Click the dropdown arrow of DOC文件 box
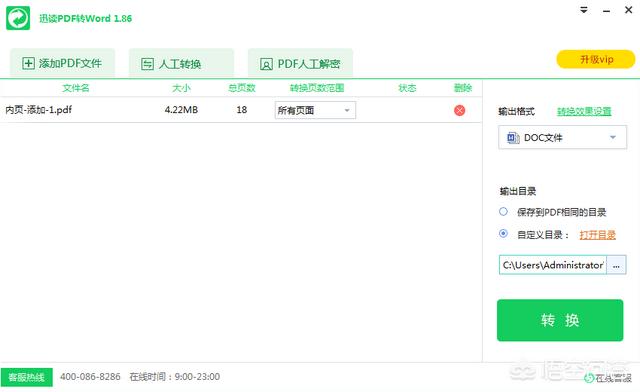 click(x=613, y=138)
